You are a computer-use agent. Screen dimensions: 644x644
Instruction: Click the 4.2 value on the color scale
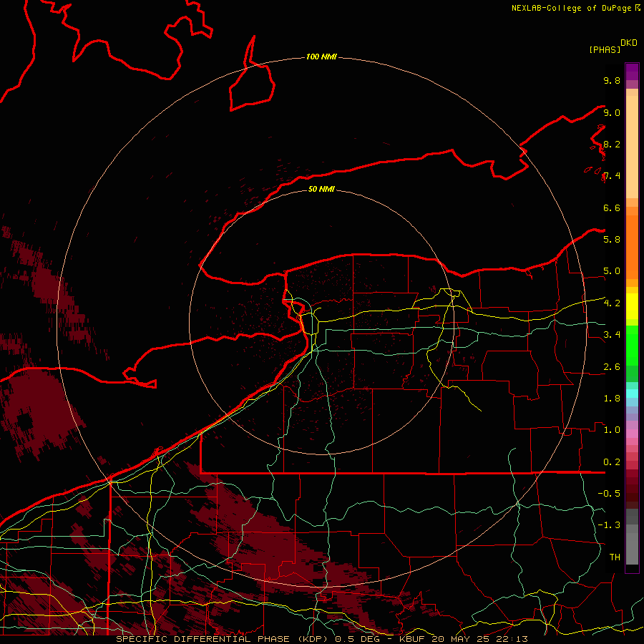click(612, 303)
